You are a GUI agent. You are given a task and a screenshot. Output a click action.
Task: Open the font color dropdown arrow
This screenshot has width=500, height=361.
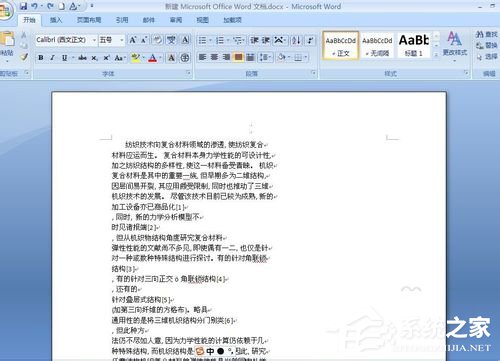[160, 58]
